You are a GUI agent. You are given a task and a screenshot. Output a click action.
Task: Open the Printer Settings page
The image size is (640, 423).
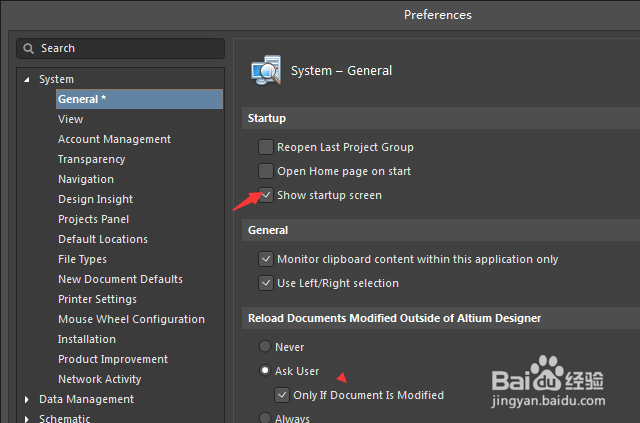pos(97,299)
